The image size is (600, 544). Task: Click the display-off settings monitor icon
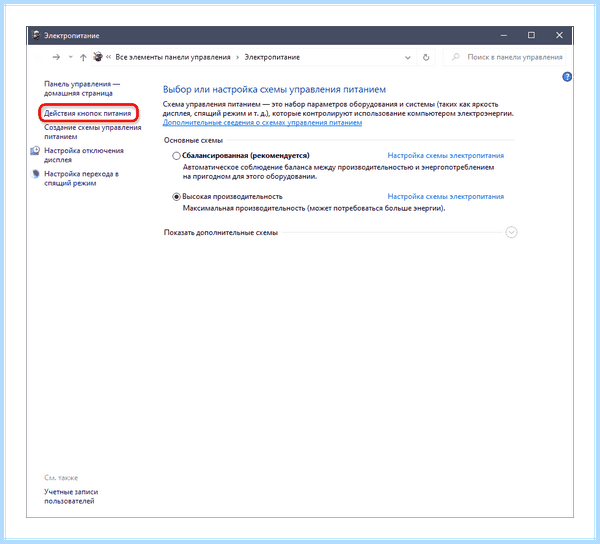pos(35,150)
